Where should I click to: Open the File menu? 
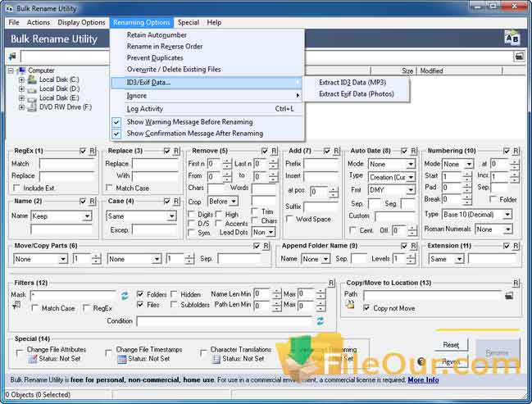coord(14,22)
